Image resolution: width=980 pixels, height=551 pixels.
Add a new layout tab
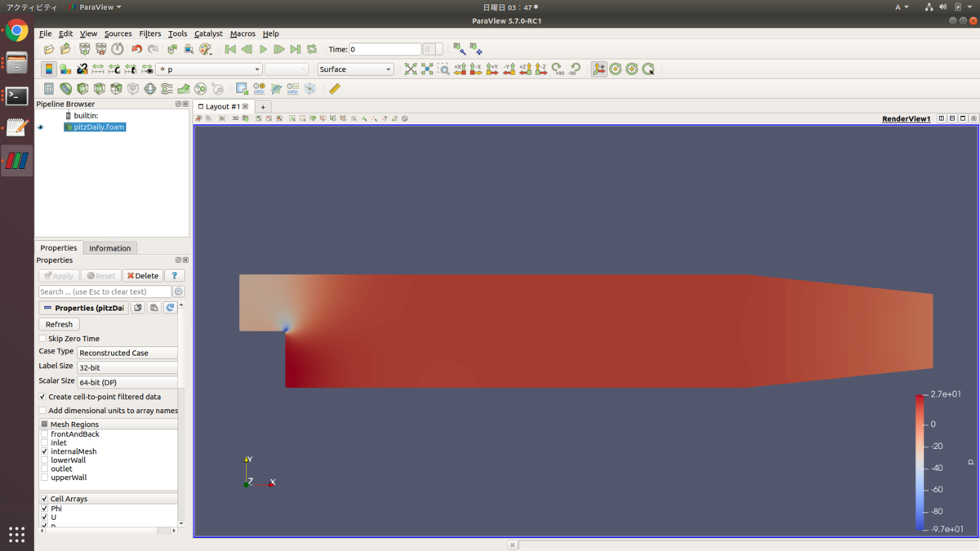pos(263,107)
